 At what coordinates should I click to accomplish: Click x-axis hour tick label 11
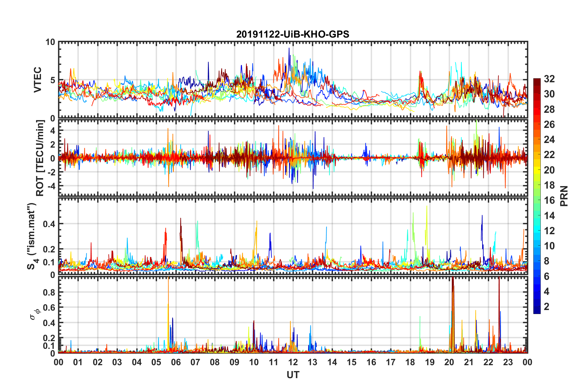[x=274, y=362]
